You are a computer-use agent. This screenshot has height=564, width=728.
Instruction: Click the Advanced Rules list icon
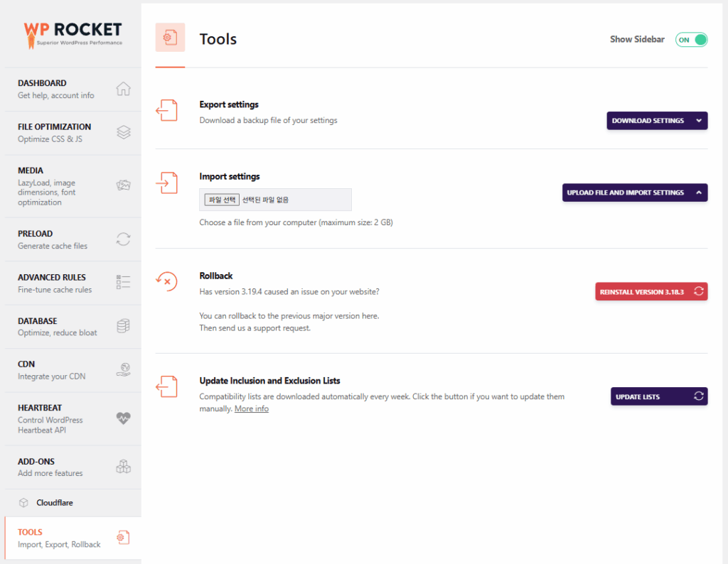123,283
